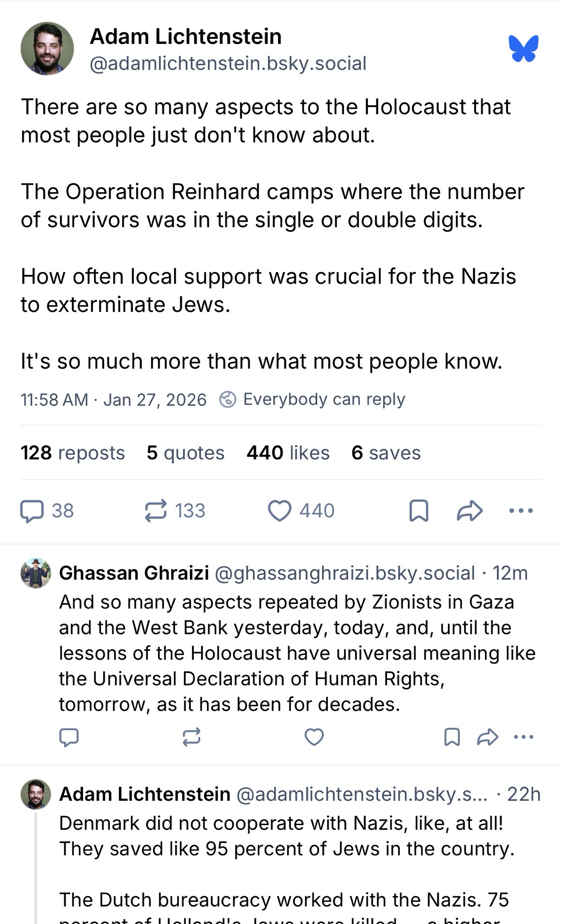Open Ghassan Ghraizi's profile avatar
562x924 pixels.
click(x=36, y=573)
